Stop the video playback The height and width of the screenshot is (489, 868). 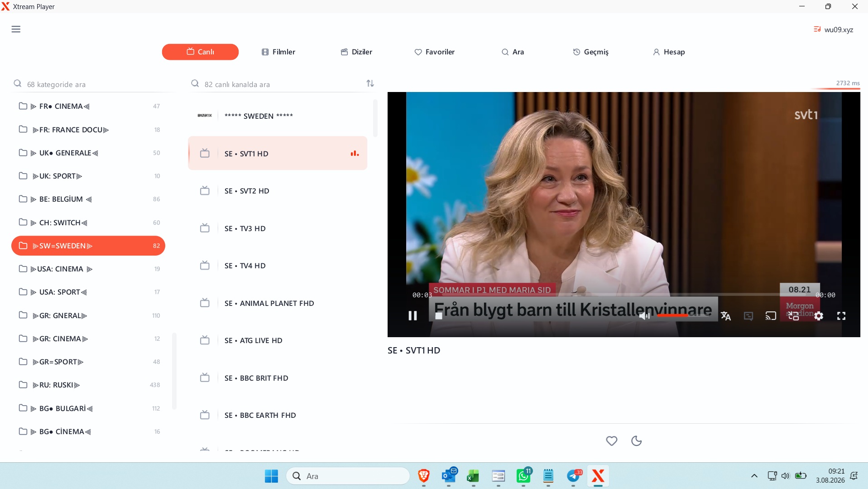point(438,316)
